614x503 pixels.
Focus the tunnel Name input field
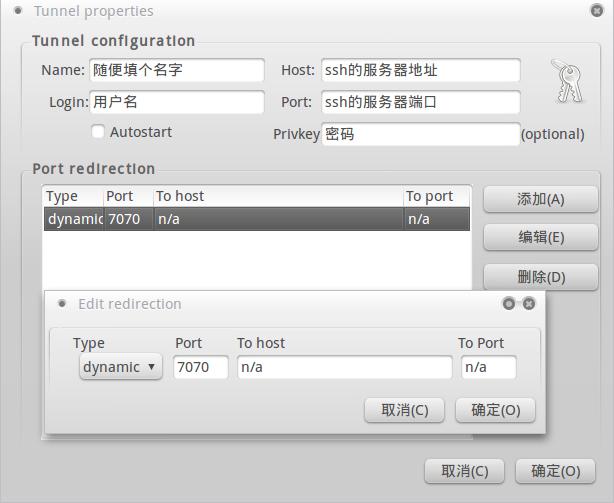point(176,71)
